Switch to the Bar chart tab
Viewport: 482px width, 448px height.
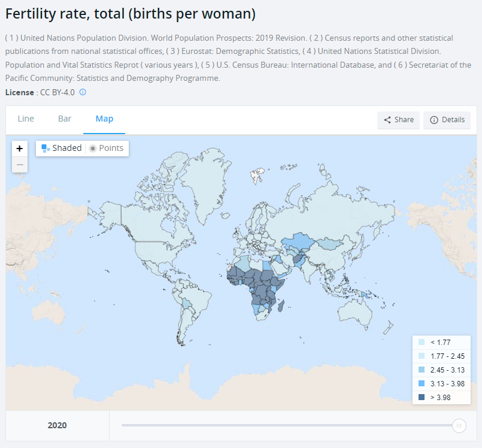tap(65, 119)
